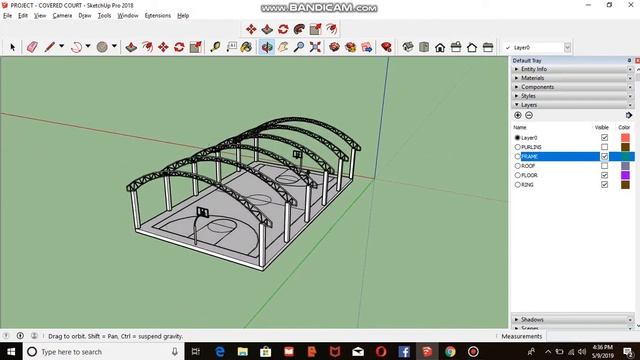Click the Zoom Extents tool
This screenshot has width=640, height=360.
pos(315,47)
